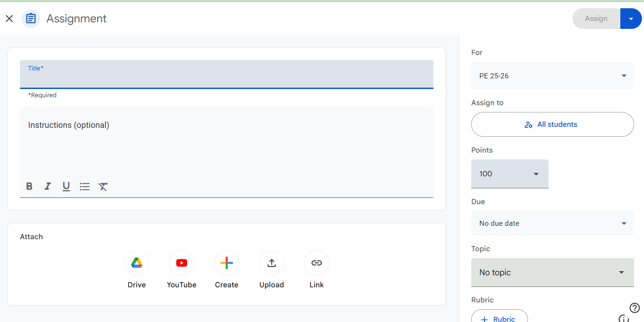Click the All students button

(x=552, y=124)
